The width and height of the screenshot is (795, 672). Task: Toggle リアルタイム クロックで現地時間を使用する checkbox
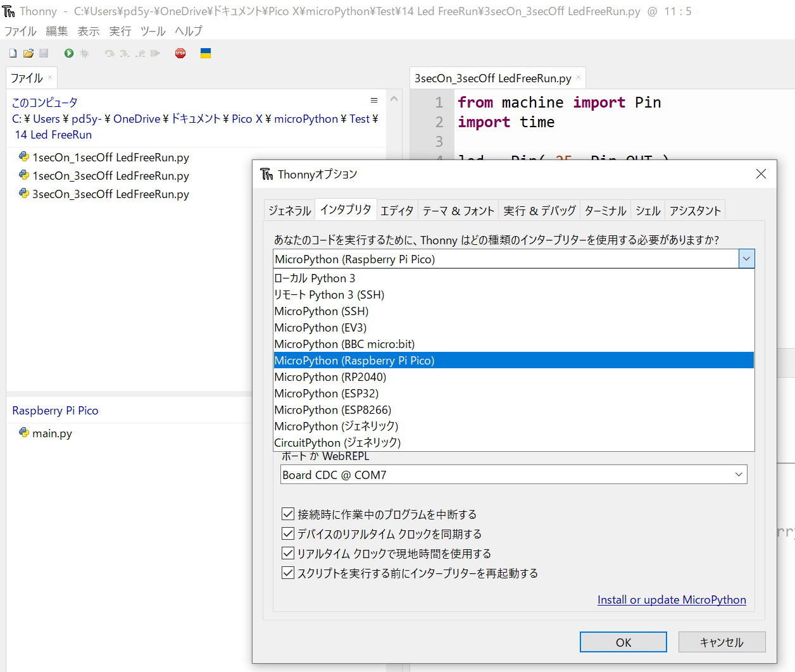[x=288, y=553]
